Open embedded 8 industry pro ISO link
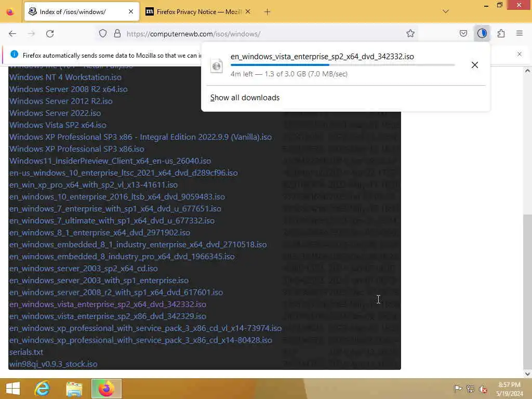The height and width of the screenshot is (399, 532). click(122, 257)
